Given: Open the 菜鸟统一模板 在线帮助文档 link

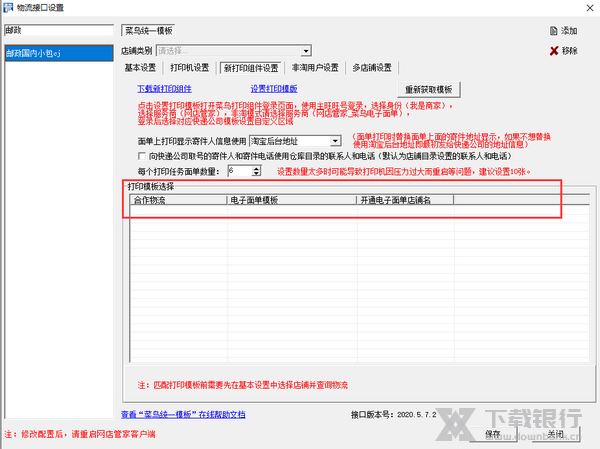Looking at the screenshot, I should click(x=183, y=415).
